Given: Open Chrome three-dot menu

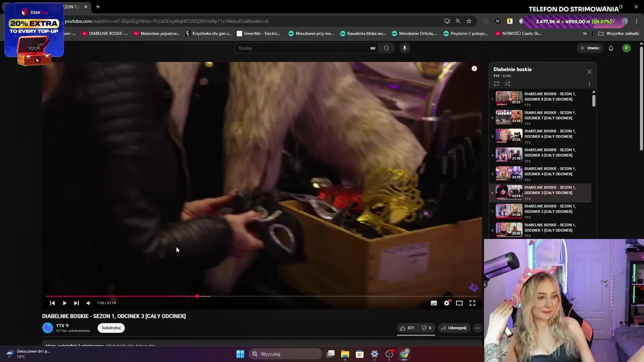Looking at the screenshot, I should (x=637, y=21).
